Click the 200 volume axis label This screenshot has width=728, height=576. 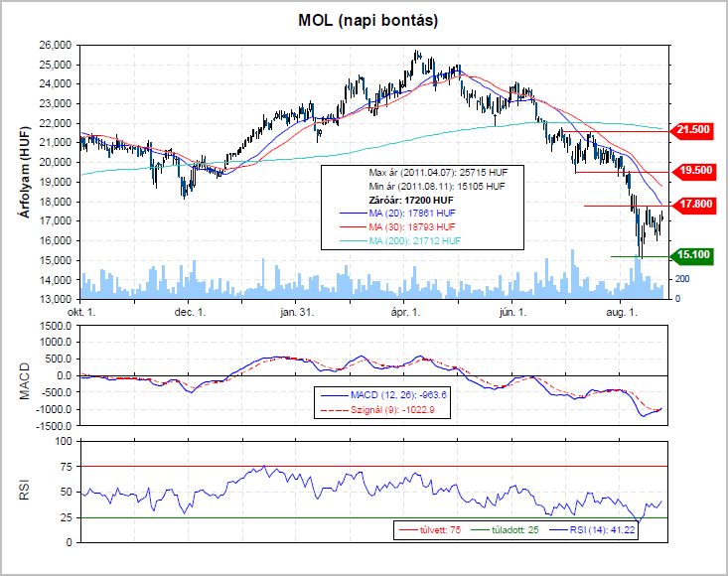coord(682,279)
